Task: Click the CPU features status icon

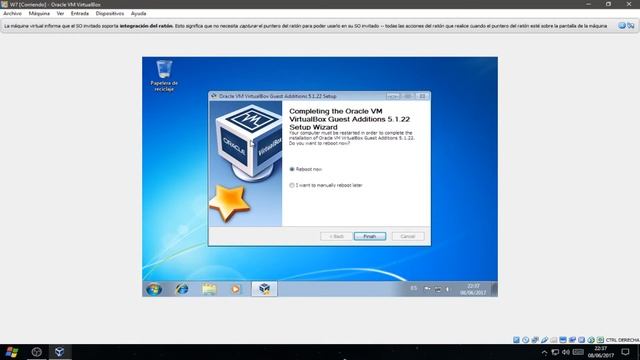Action: coord(582,340)
